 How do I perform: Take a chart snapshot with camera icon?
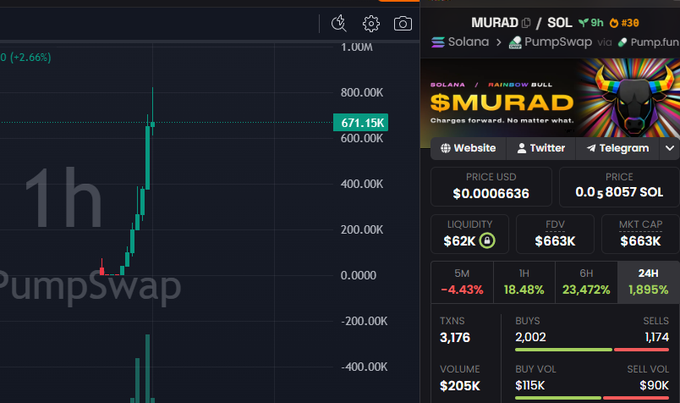tap(403, 23)
